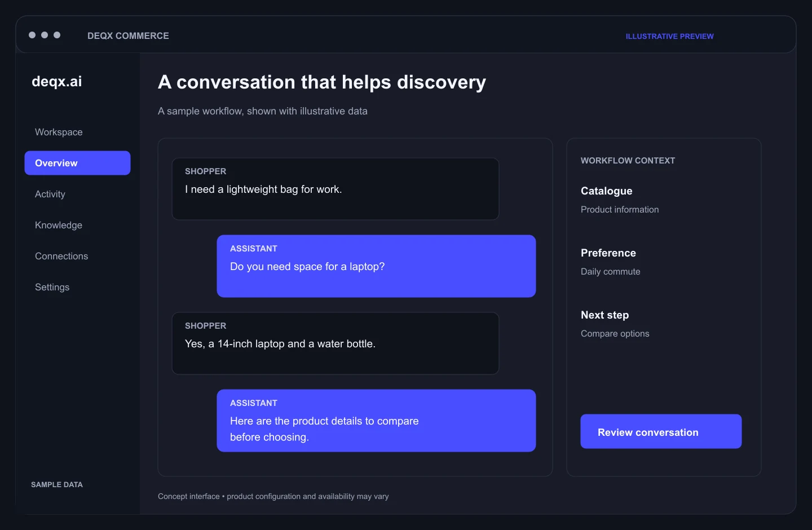Click the Workflow Context panel title
This screenshot has height=530, width=812.
[x=628, y=161]
